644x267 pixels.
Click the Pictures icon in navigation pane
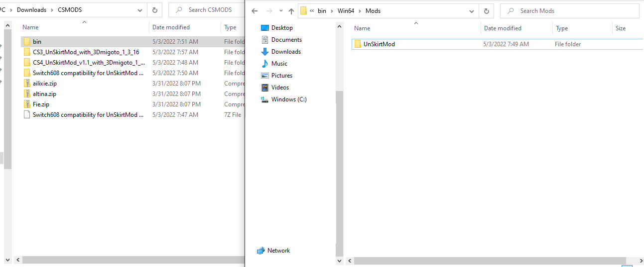[265, 76]
